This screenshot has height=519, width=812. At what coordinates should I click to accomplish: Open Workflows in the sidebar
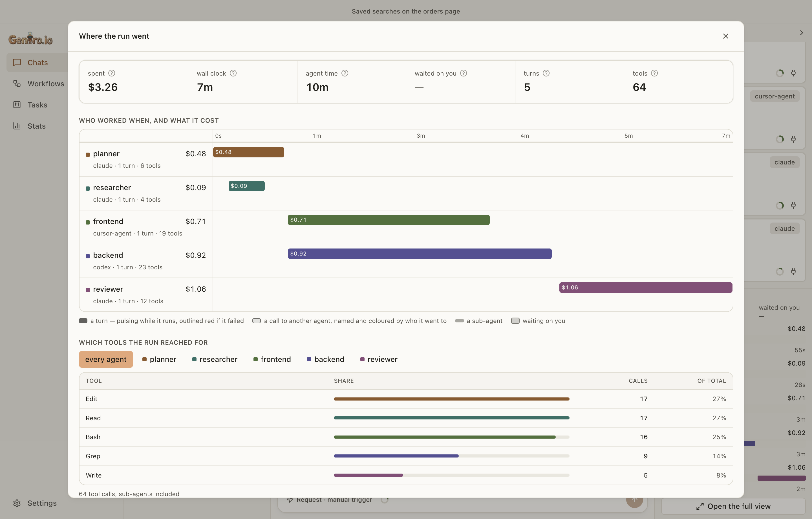(x=38, y=84)
